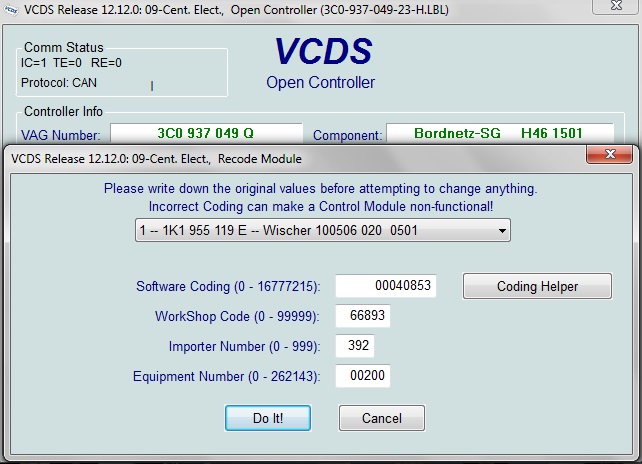This screenshot has height=464, width=642.
Task: Click the Recode Module dialog title bar
Action: (250, 158)
